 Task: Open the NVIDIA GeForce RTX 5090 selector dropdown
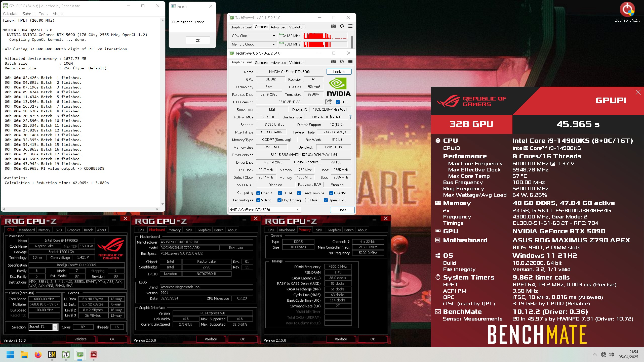click(264, 210)
